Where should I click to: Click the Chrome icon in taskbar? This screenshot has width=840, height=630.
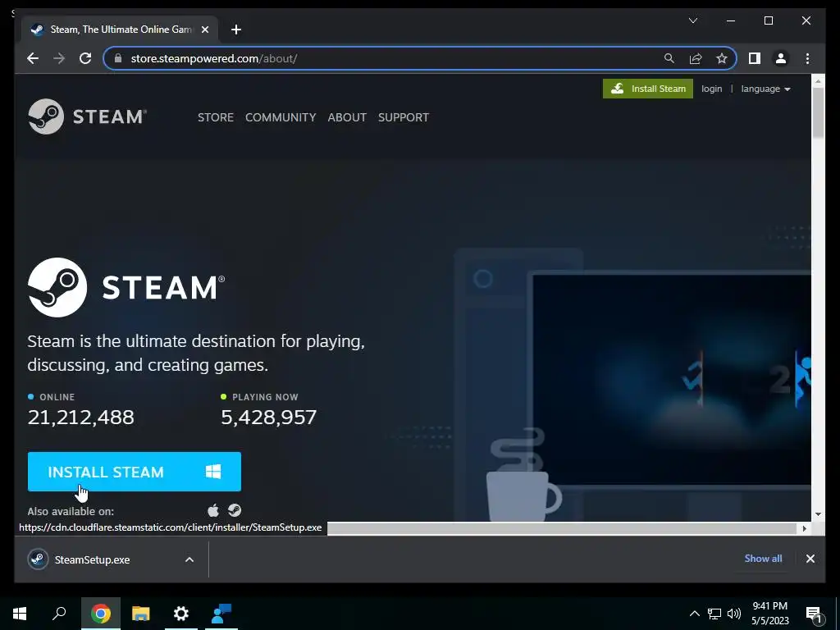tap(100, 614)
